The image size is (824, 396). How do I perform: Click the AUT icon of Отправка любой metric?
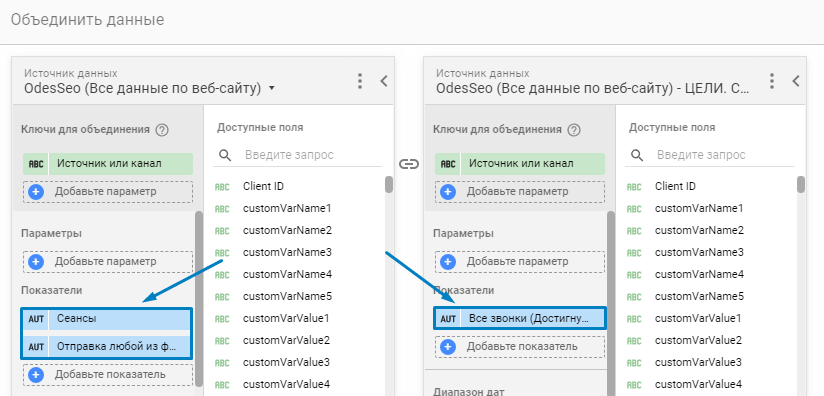point(36,347)
